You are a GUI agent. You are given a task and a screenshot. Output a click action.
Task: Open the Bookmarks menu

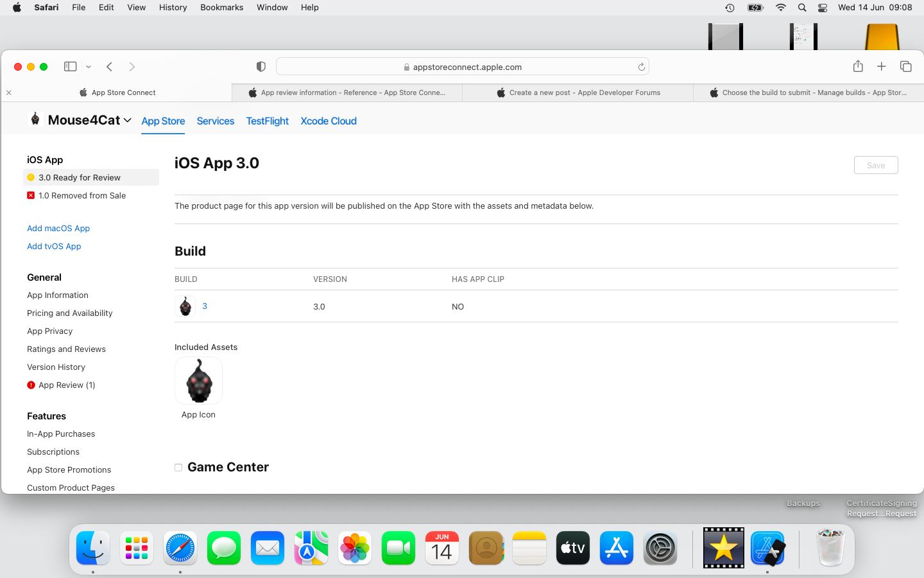pyautogui.click(x=222, y=8)
